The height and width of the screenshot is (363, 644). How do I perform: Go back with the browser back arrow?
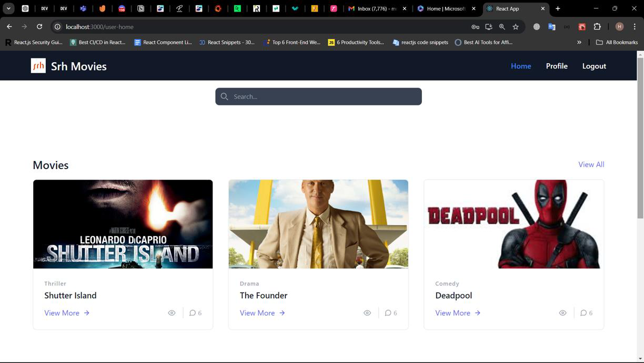click(x=9, y=26)
